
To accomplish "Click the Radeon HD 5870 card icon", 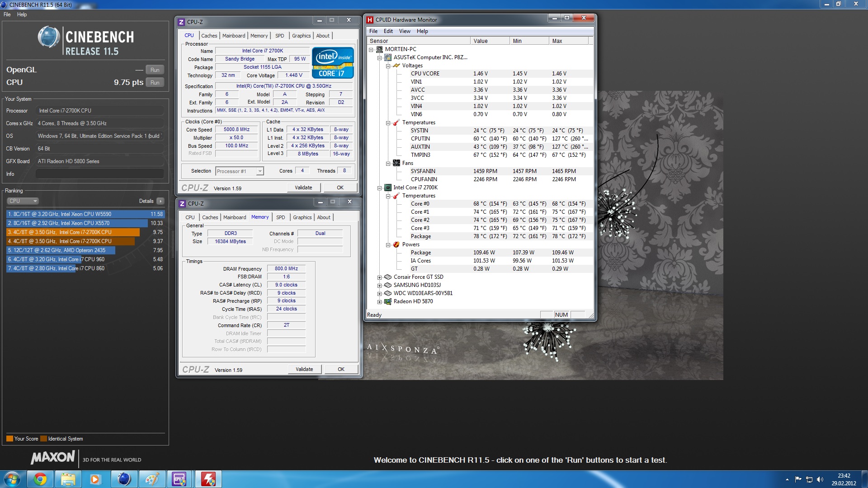I will (x=388, y=301).
